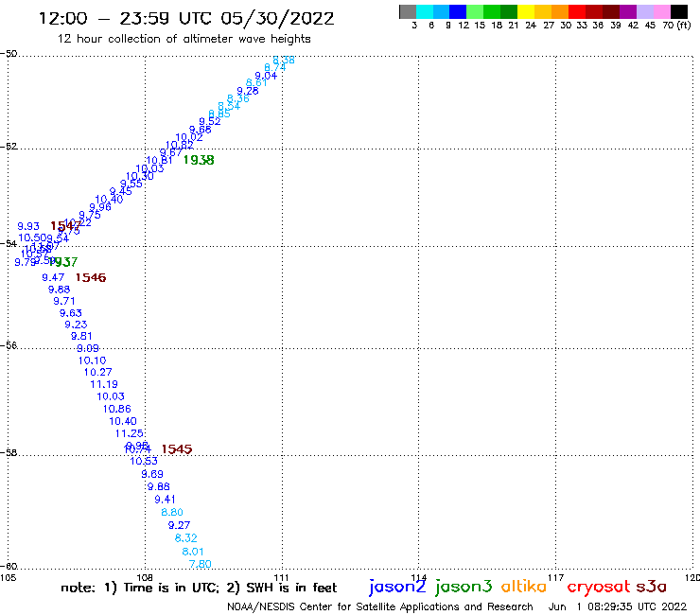Click the wave height value 9.81
Image resolution: width=700 pixels, height=615 pixels.
coord(81,336)
